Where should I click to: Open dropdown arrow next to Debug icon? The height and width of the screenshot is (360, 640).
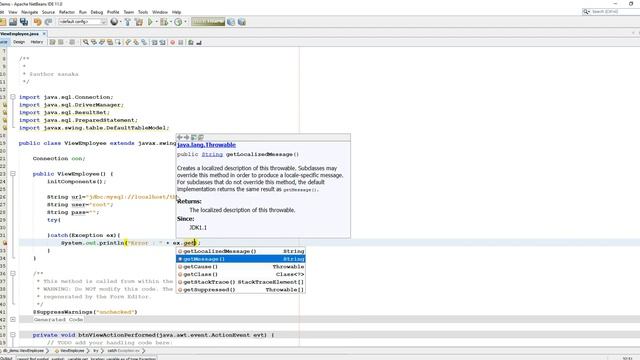coord(171,22)
